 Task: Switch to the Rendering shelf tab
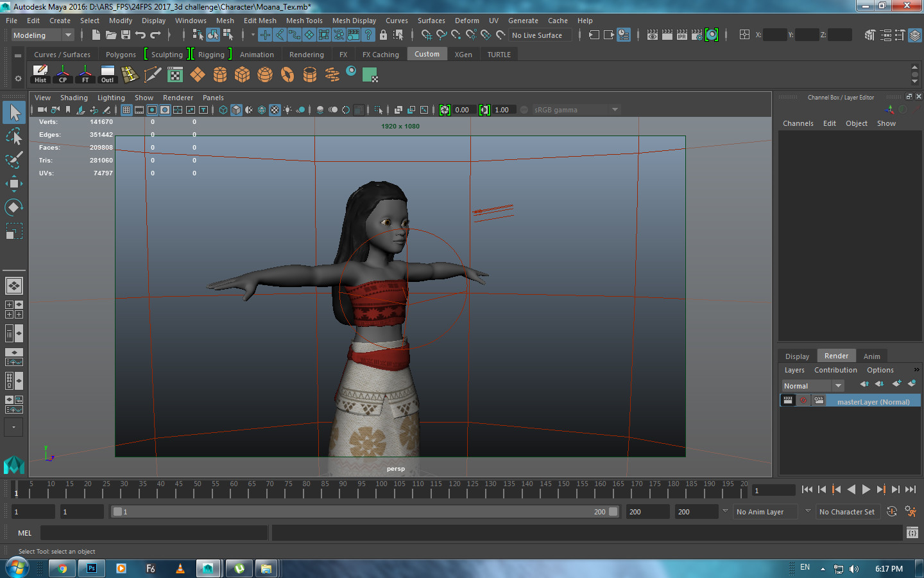306,55
